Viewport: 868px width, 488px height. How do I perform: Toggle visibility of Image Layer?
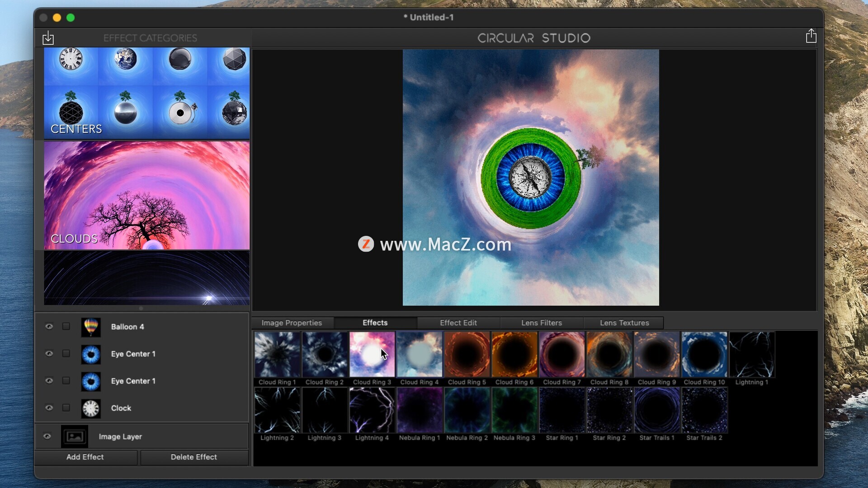(47, 436)
